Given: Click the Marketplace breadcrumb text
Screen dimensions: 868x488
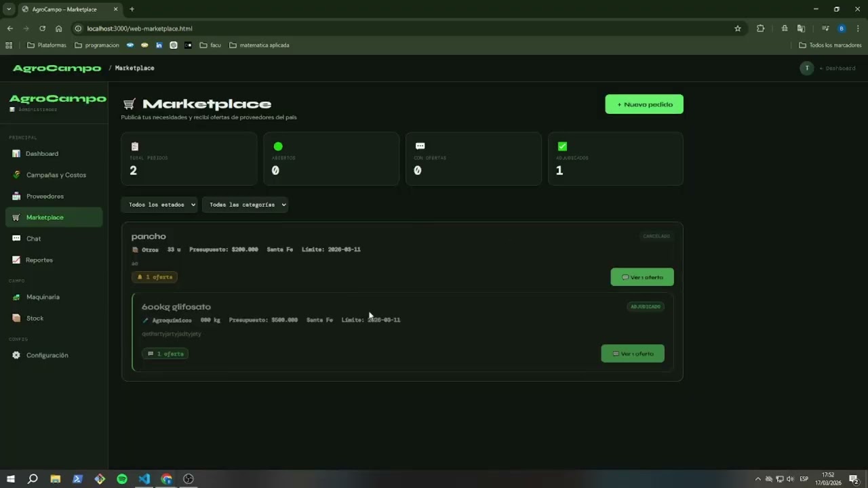Looking at the screenshot, I should click(x=134, y=68).
